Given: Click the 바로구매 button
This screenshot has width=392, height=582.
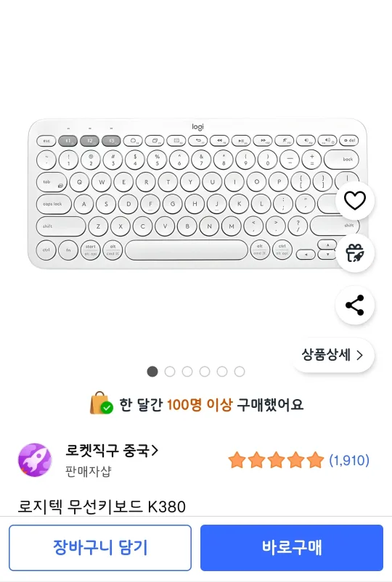Looking at the screenshot, I should click(x=292, y=547).
